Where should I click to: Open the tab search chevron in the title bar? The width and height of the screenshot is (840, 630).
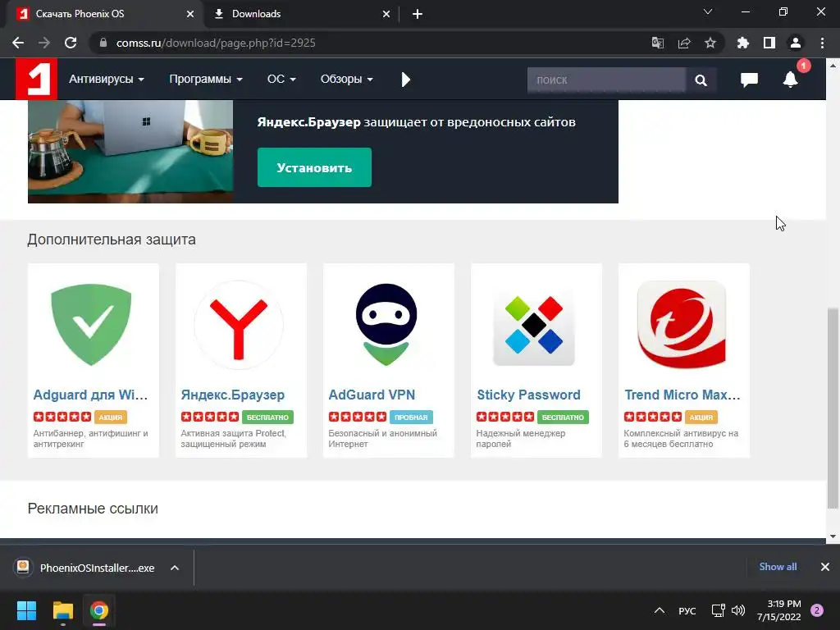pyautogui.click(x=708, y=11)
